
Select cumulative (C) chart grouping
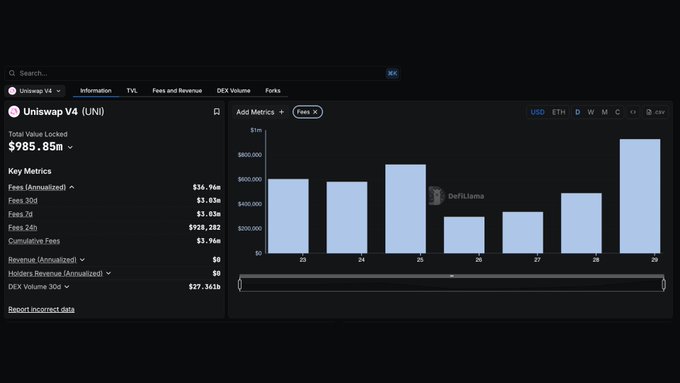coord(618,112)
